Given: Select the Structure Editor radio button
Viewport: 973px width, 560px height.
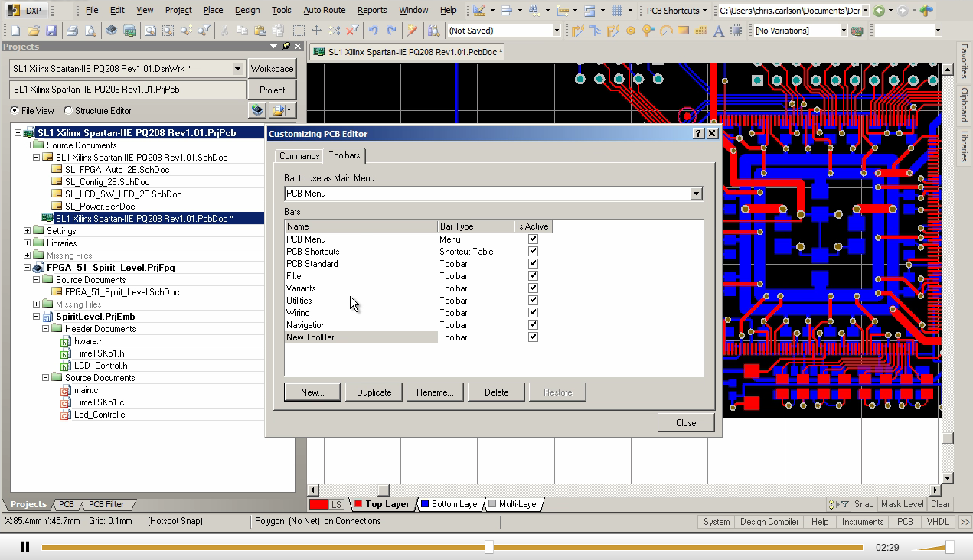Looking at the screenshot, I should click(68, 111).
